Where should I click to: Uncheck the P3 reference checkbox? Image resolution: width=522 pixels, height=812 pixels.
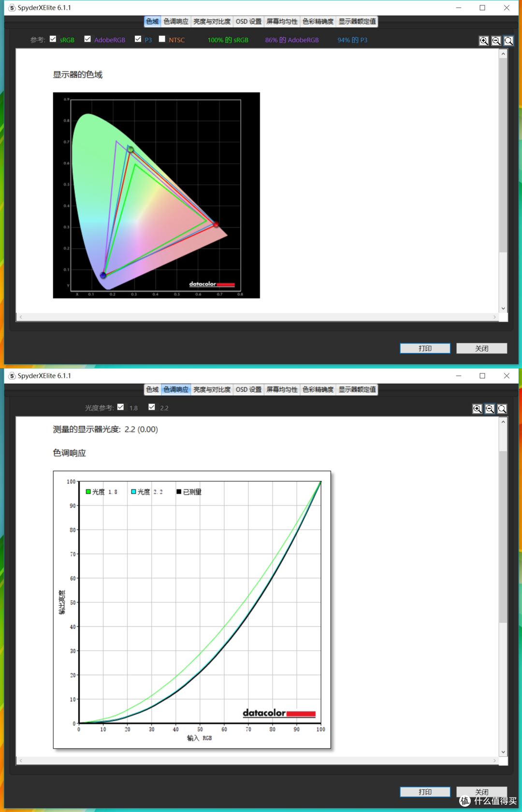pyautogui.click(x=138, y=39)
